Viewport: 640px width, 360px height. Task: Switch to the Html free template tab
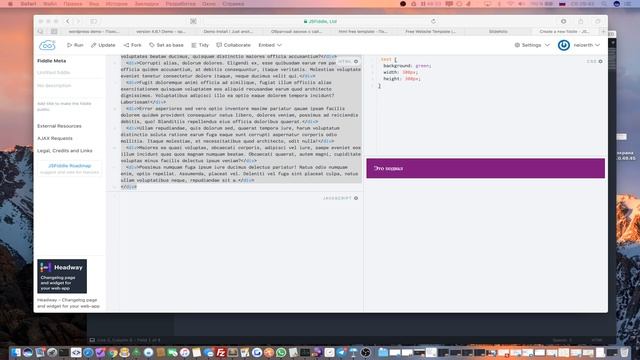(363, 31)
